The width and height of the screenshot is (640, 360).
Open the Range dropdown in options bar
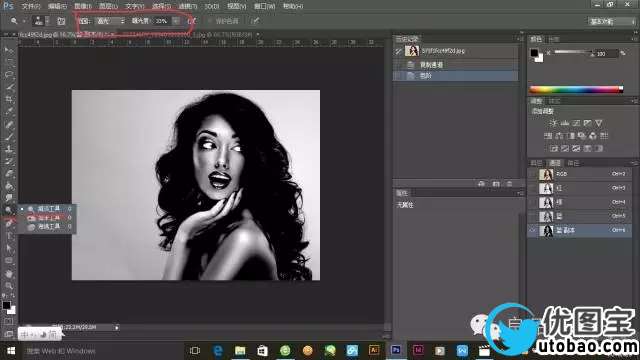tap(110, 21)
